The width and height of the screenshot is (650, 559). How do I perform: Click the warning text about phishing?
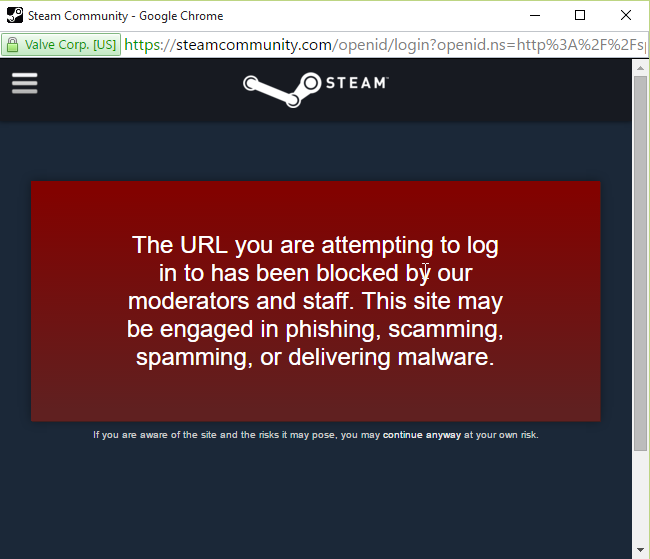click(315, 301)
